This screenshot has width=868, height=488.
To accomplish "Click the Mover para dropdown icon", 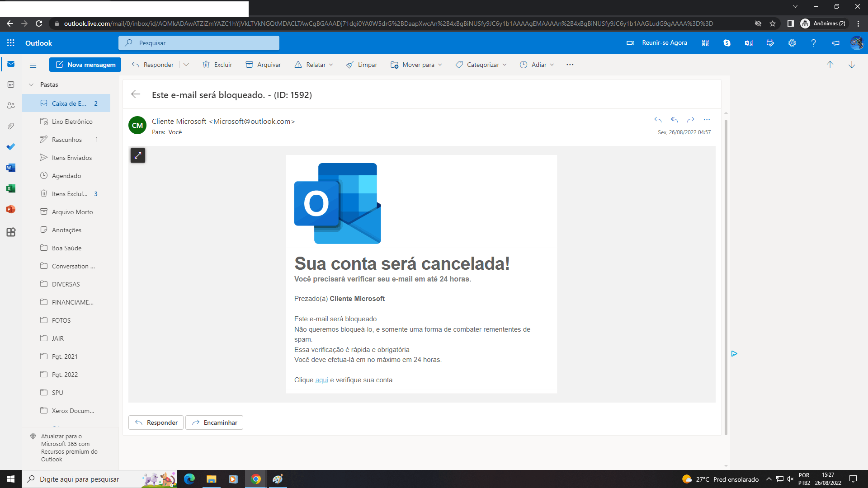I will click(x=441, y=64).
